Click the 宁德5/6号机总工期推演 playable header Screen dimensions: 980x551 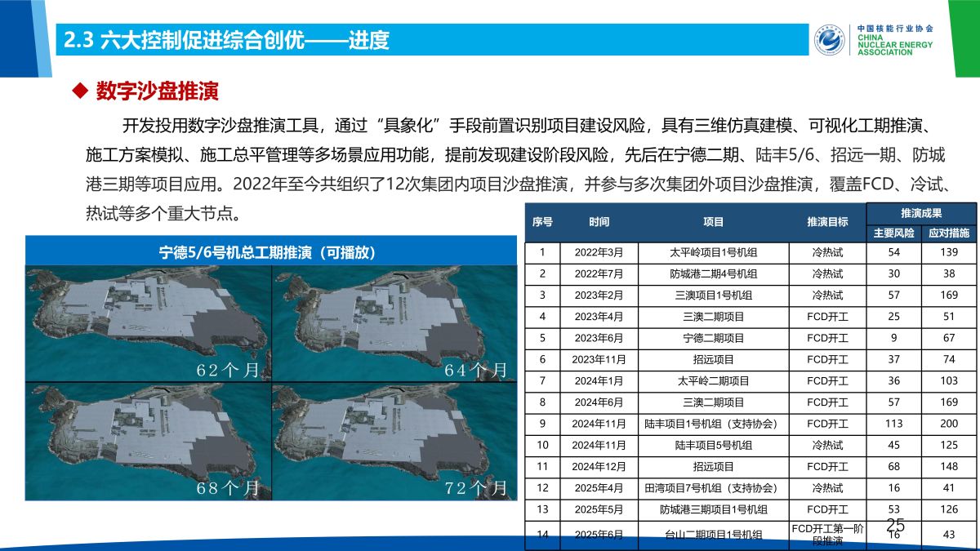(271, 251)
